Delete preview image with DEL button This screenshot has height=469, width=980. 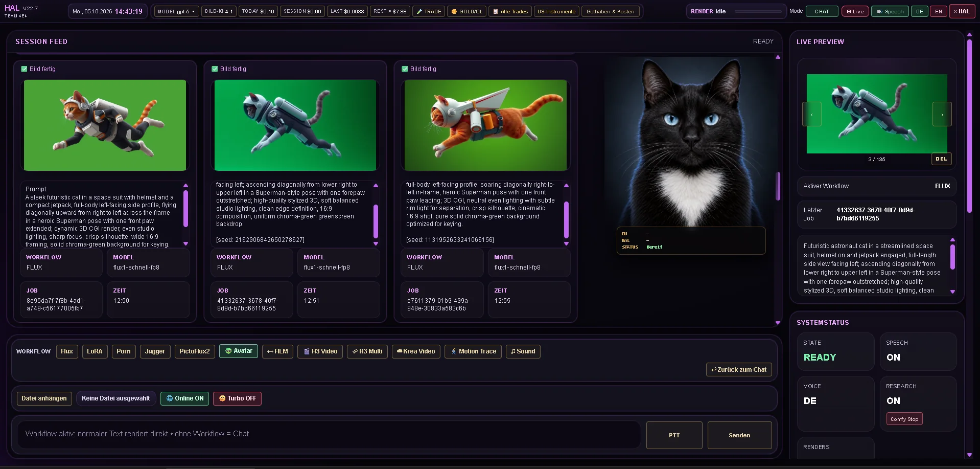[941, 159]
